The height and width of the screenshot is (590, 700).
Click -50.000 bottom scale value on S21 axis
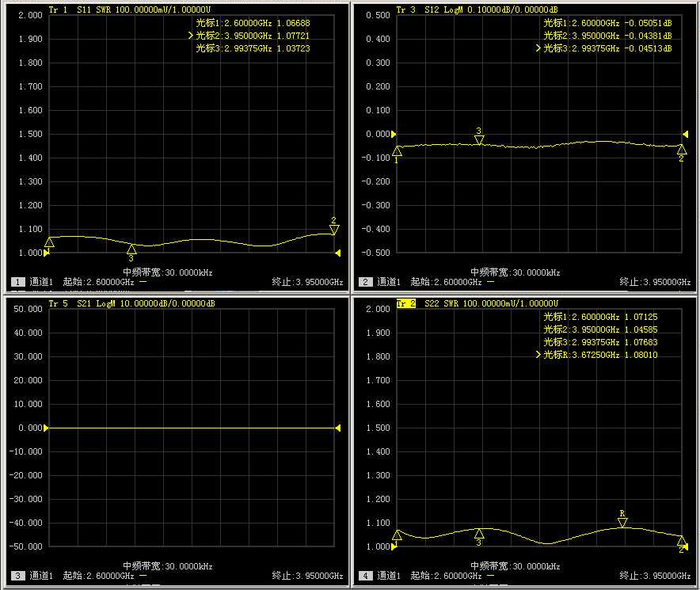tap(26, 546)
